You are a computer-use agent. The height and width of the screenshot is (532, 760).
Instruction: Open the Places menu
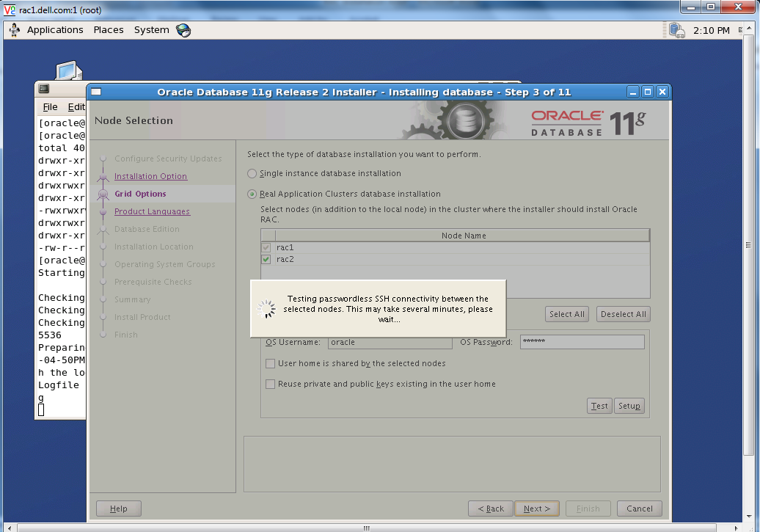[x=109, y=30]
